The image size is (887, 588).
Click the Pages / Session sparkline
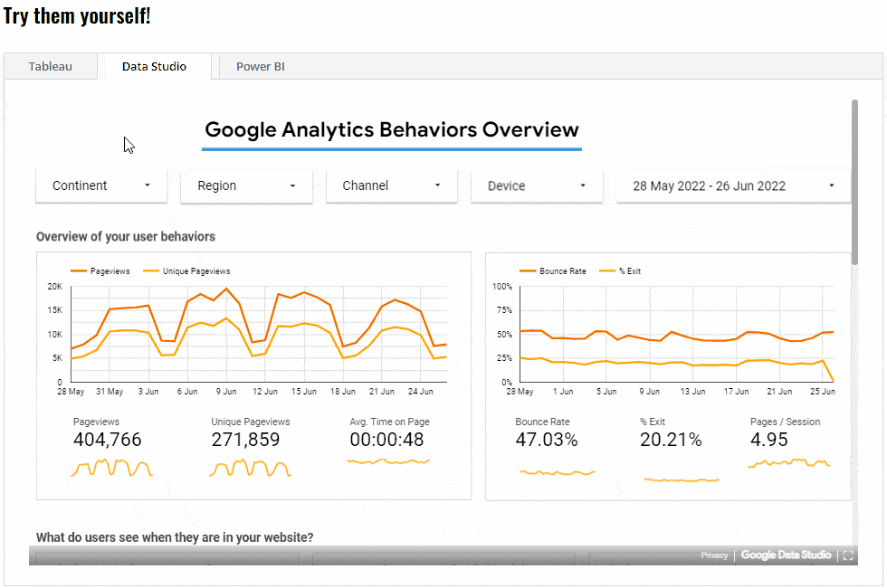[789, 463]
